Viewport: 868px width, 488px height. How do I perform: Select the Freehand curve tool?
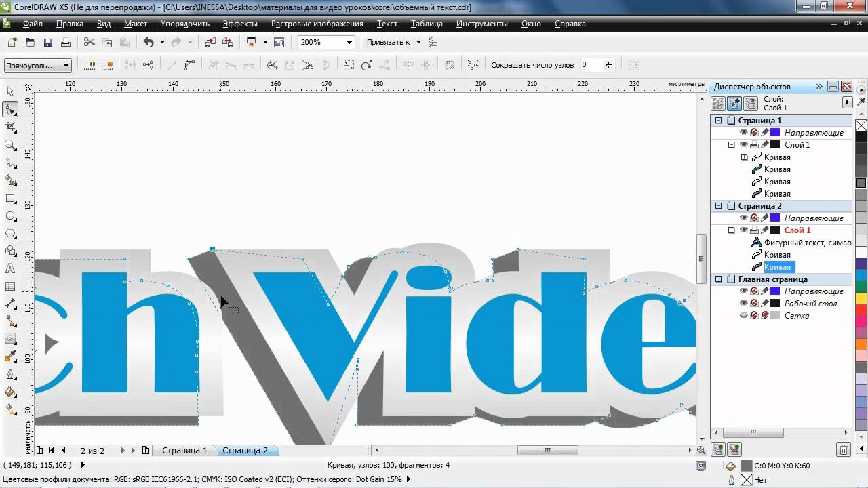(10, 163)
